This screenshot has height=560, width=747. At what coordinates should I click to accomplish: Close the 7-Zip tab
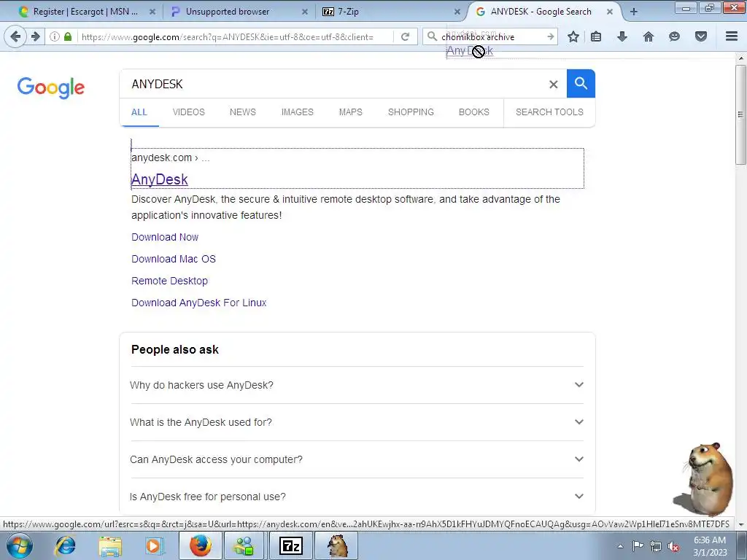[457, 12]
